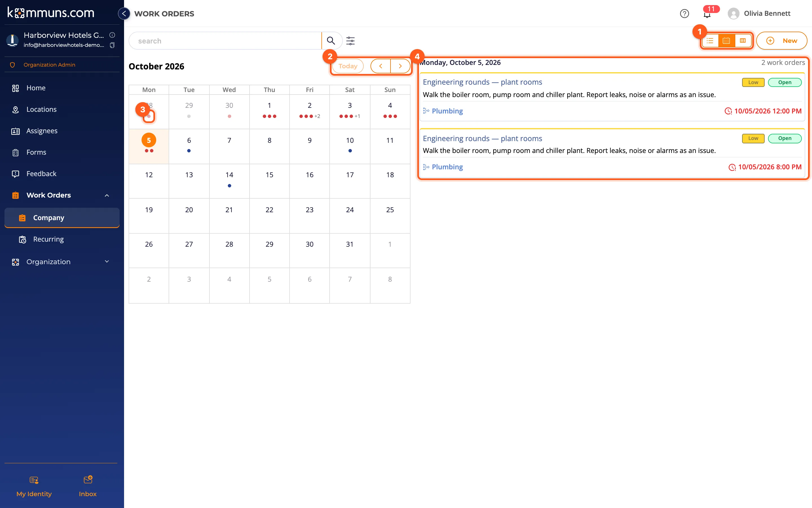The height and width of the screenshot is (508, 812).
Task: Go to previous month arrow
Action: point(381,66)
